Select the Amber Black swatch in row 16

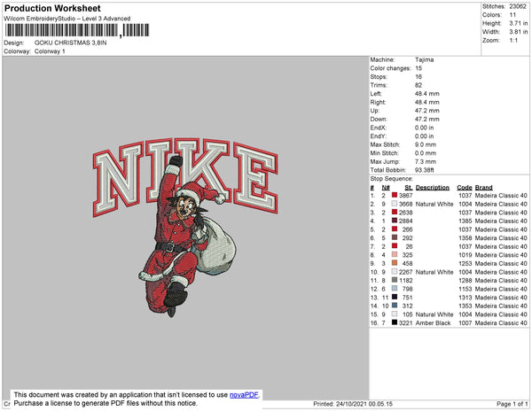point(395,323)
